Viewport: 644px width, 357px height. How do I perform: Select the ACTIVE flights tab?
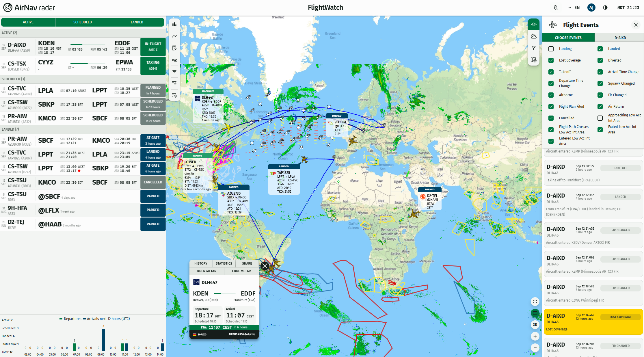coord(28,22)
